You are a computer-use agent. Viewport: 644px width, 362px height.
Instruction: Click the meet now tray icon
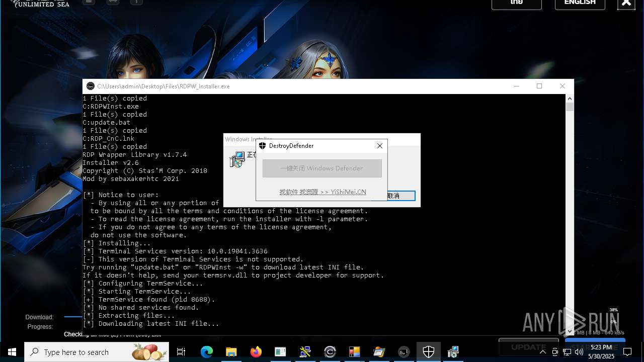(555, 352)
